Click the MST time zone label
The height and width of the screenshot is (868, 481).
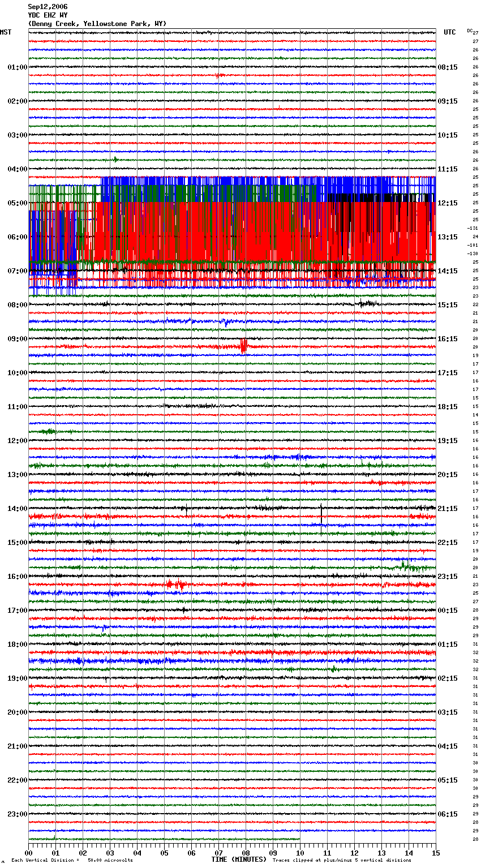point(6,32)
